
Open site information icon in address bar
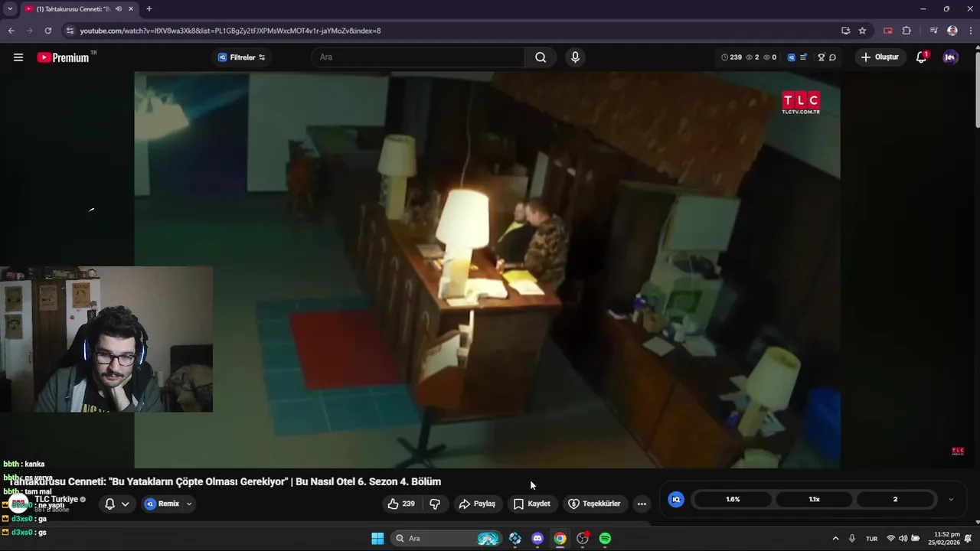coord(70,31)
